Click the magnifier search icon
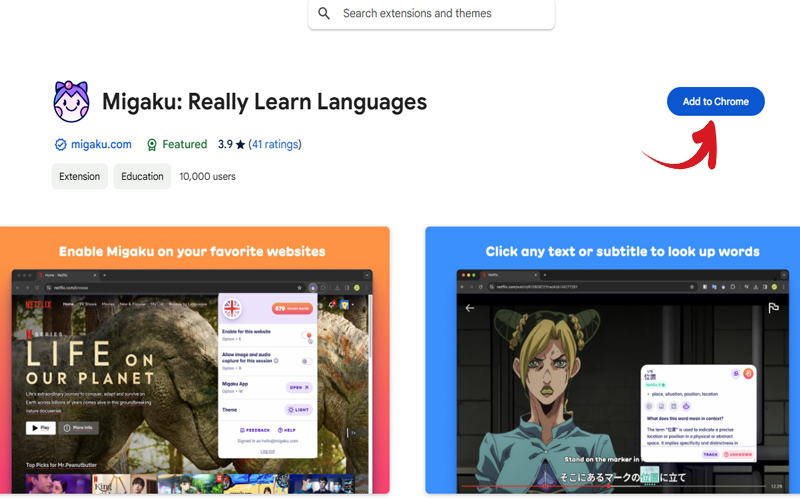 324,13
